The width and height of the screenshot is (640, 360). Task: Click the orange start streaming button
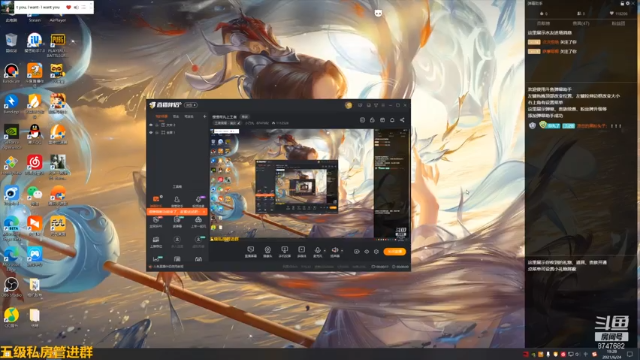click(395, 251)
